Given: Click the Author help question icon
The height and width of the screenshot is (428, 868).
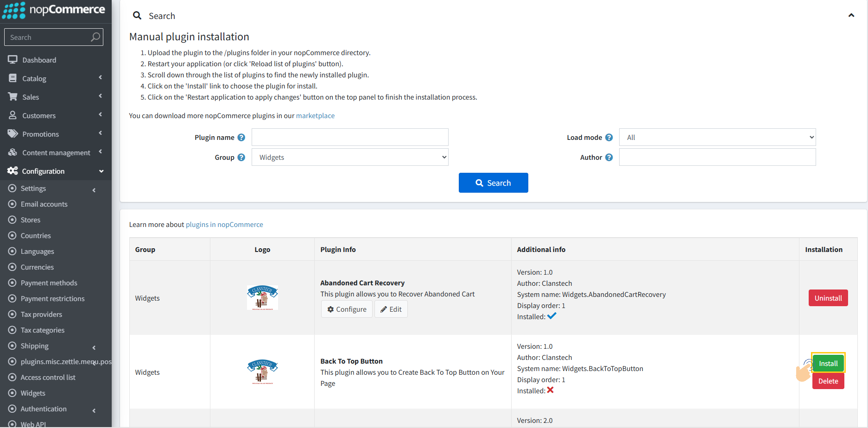Looking at the screenshot, I should tap(609, 157).
